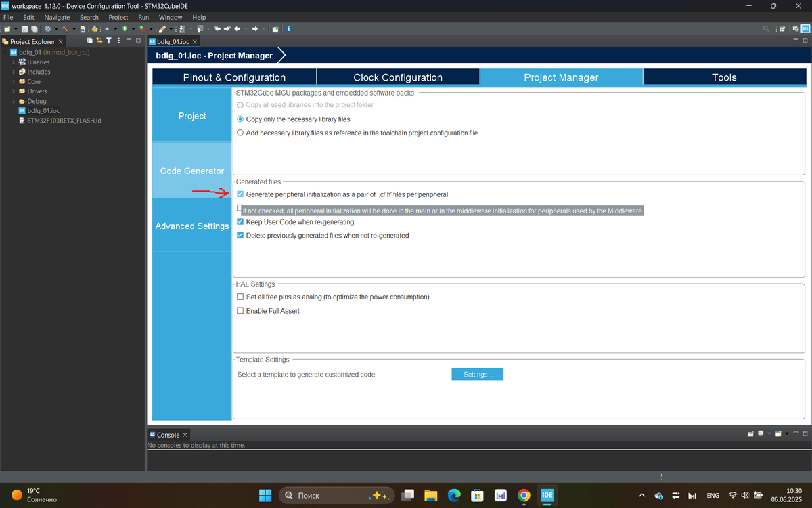This screenshot has width=812, height=508.
Task: Run the project with the green Run icon
Action: [124, 28]
